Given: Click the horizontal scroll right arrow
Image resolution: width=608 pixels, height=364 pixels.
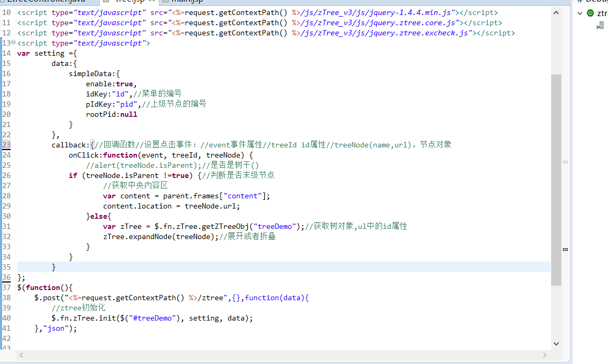Looking at the screenshot, I should (x=545, y=355).
